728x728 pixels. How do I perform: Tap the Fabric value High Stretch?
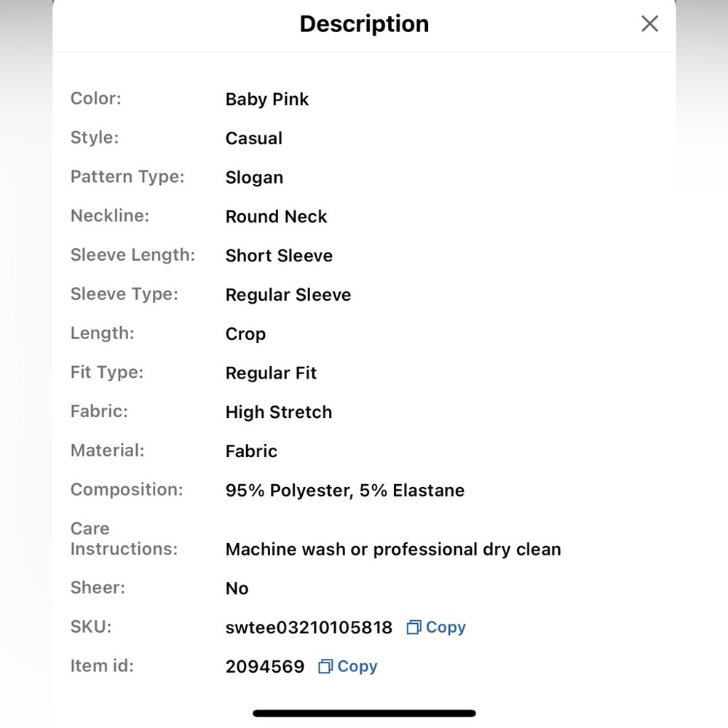pos(279,412)
